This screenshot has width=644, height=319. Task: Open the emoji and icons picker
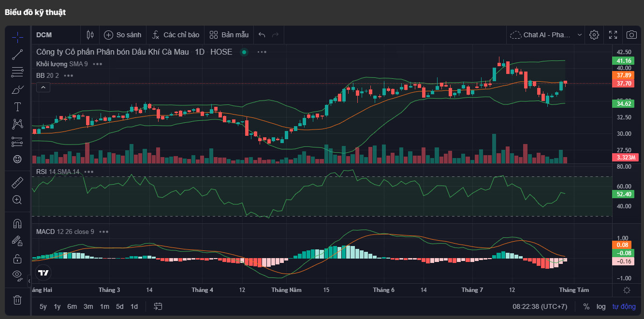click(x=17, y=159)
